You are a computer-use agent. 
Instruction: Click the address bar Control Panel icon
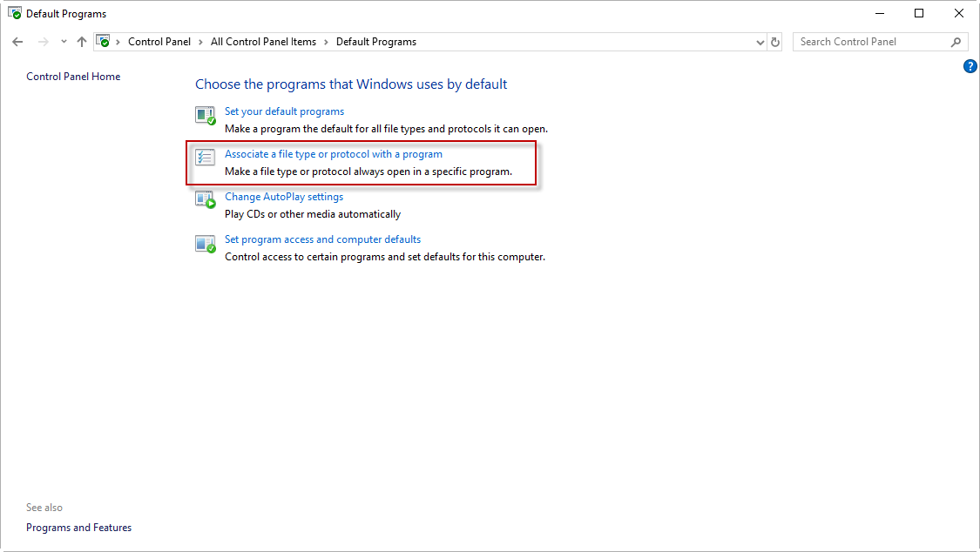(x=103, y=41)
